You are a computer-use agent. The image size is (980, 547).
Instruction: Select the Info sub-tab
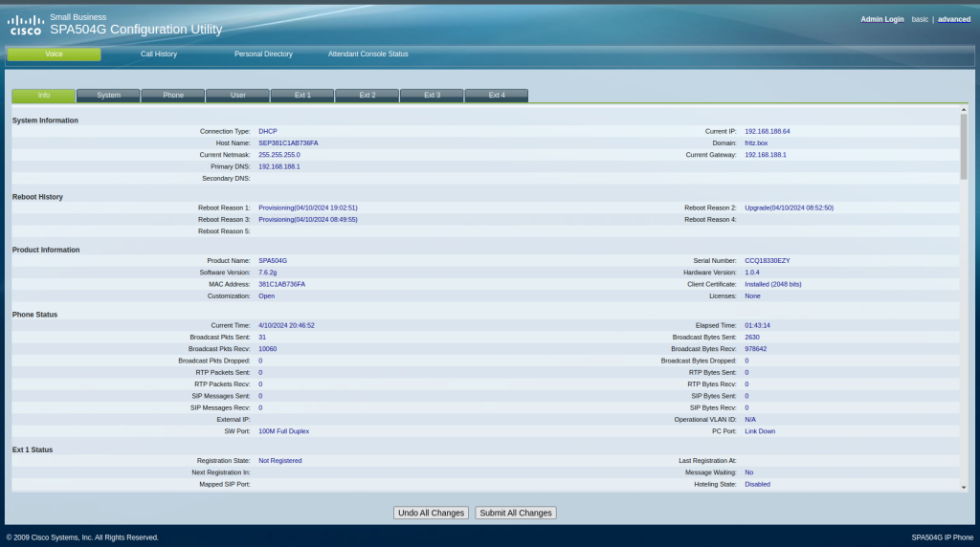(44, 96)
